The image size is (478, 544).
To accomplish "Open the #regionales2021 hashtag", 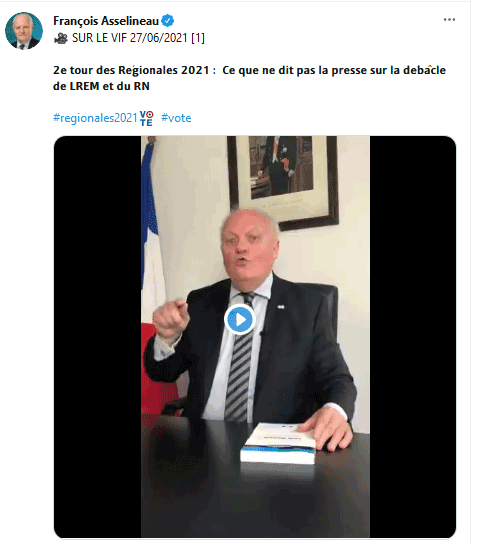I will pyautogui.click(x=95, y=118).
